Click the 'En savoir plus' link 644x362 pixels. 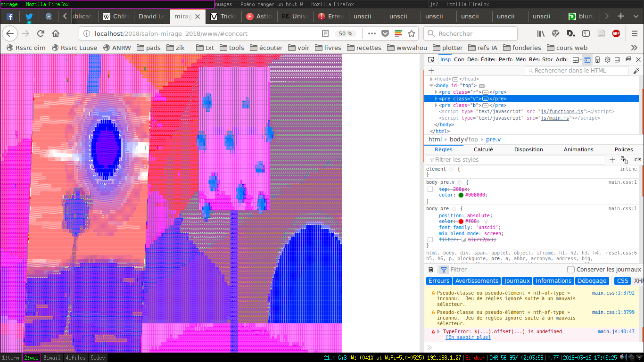pyautogui.click(x=468, y=337)
